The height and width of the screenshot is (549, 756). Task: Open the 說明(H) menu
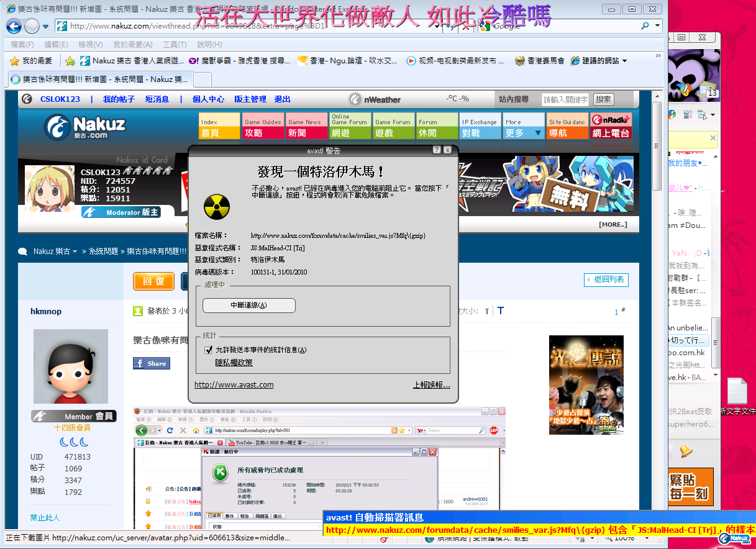209,45
